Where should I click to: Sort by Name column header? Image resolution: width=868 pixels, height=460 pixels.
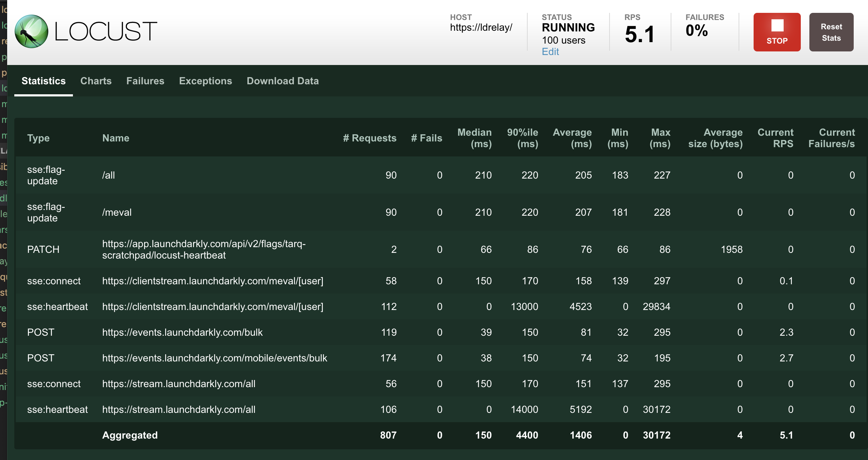tap(115, 138)
